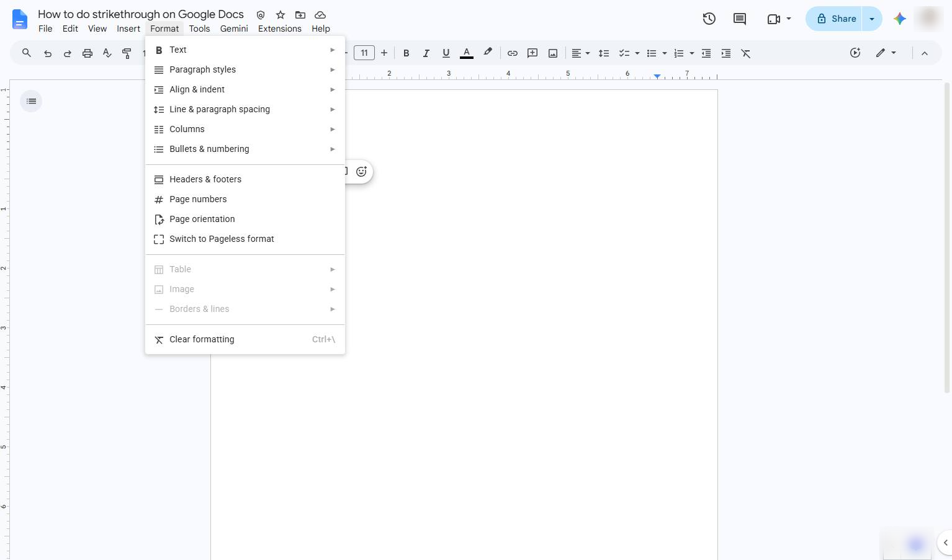This screenshot has height=560, width=952.
Task: Choose Headers & footers
Action: 245,179
